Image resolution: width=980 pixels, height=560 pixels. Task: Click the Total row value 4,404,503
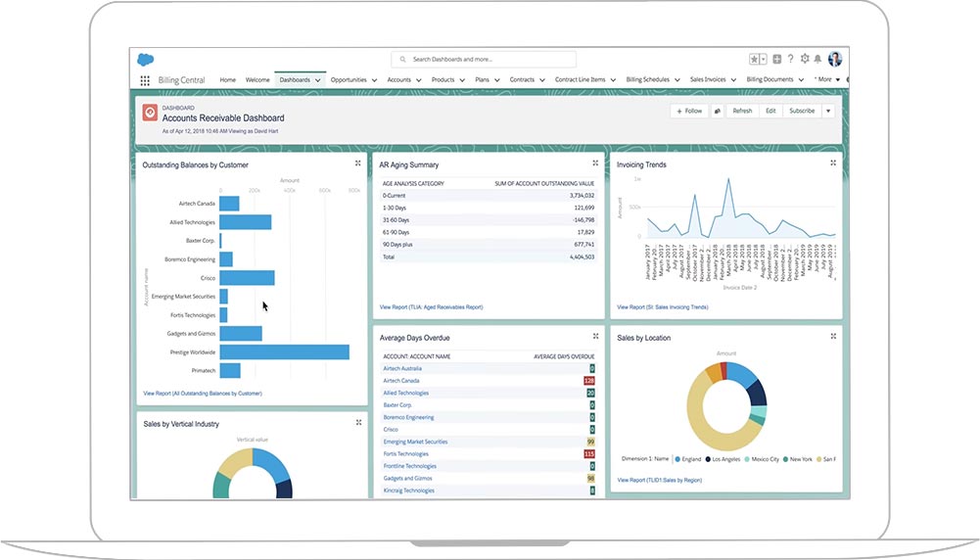click(582, 257)
